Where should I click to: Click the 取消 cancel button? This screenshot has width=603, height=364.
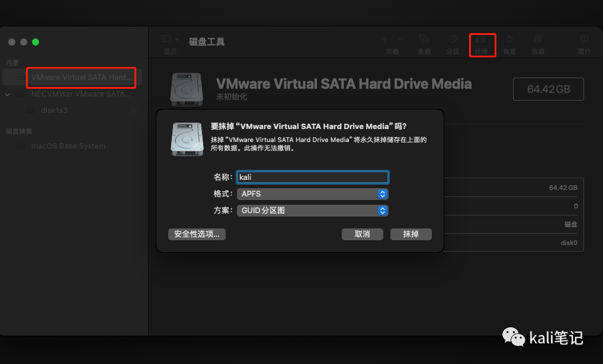click(363, 234)
